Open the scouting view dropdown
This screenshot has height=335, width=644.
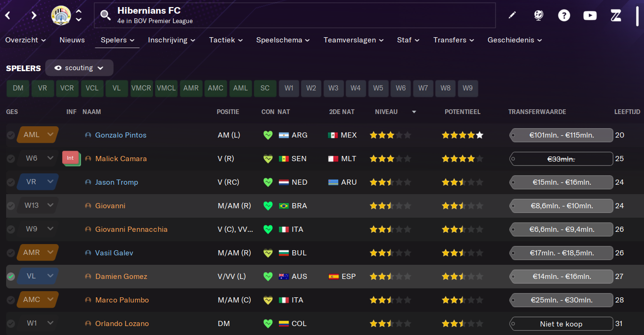(x=79, y=68)
